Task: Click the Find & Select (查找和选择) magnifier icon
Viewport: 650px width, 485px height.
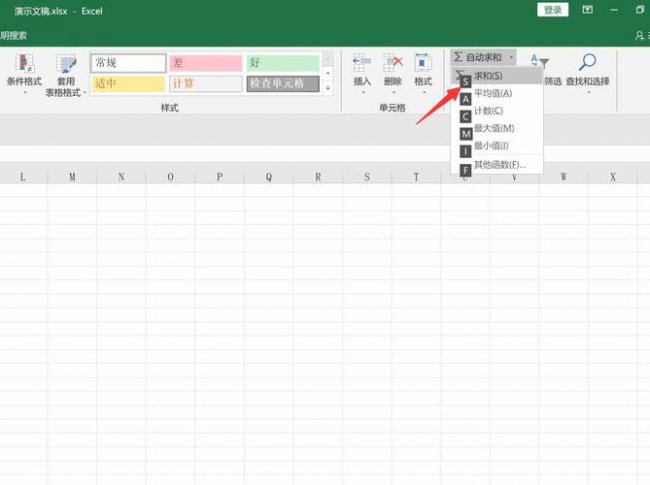Action: click(587, 63)
